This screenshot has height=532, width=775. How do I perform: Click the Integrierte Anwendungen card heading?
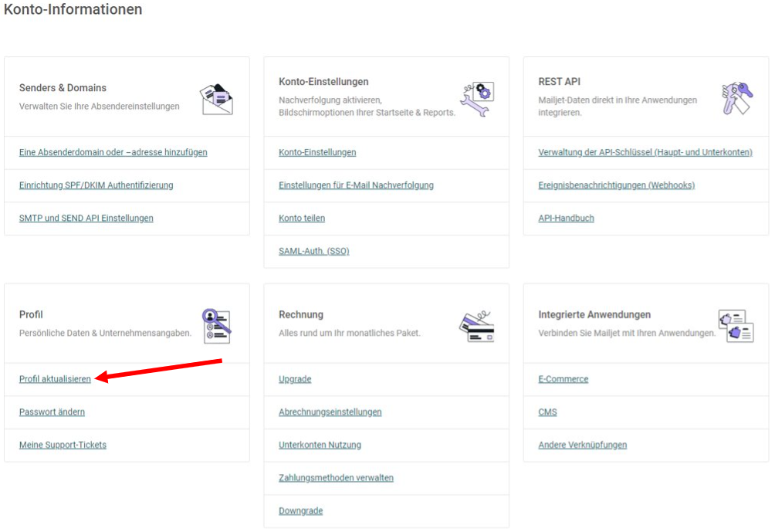point(594,314)
